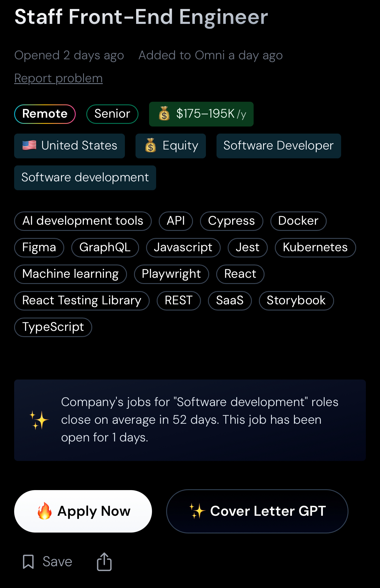Screen dimensions: 380x588
Task: Open Cover Letter GPT
Action: click(x=257, y=511)
